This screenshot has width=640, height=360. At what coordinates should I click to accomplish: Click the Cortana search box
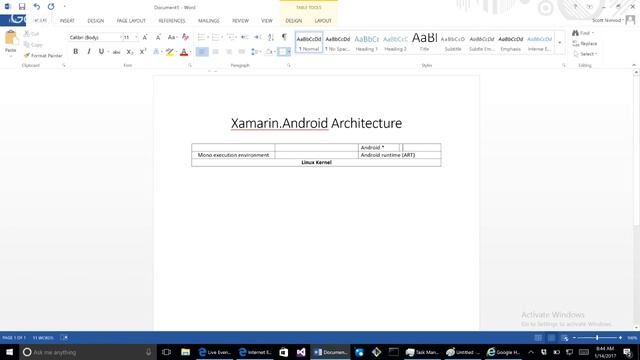click(88, 352)
